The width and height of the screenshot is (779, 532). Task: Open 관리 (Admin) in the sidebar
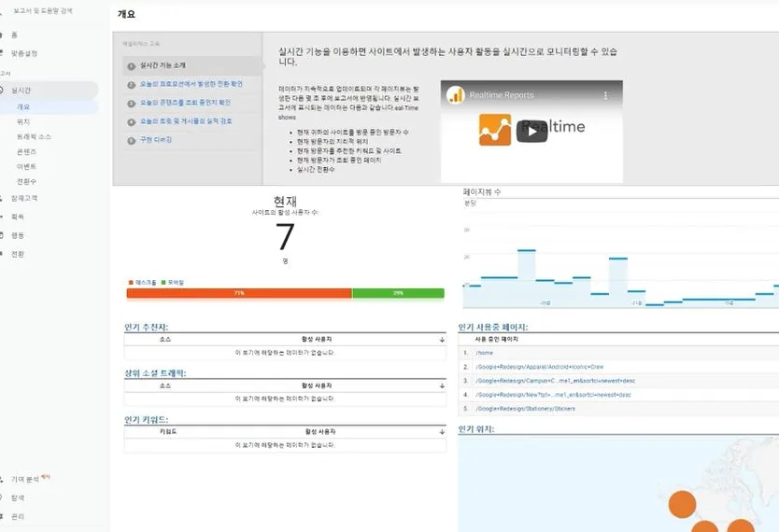tap(18, 516)
